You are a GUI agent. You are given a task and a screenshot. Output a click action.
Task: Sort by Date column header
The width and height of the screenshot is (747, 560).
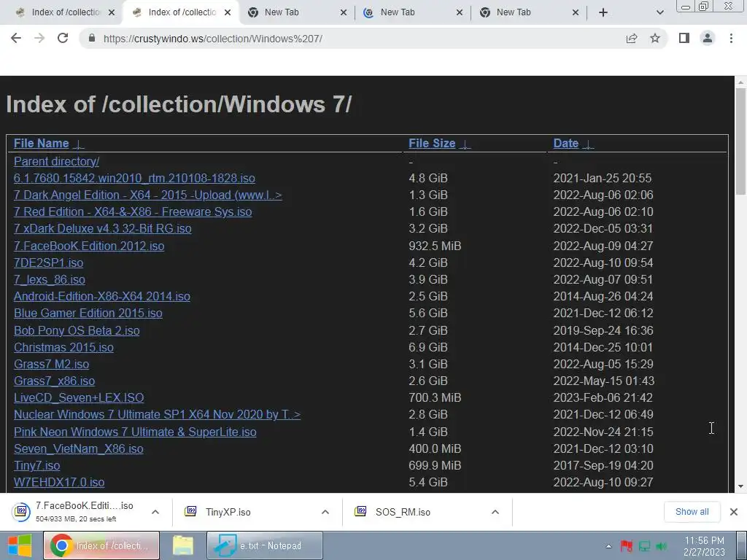click(566, 144)
